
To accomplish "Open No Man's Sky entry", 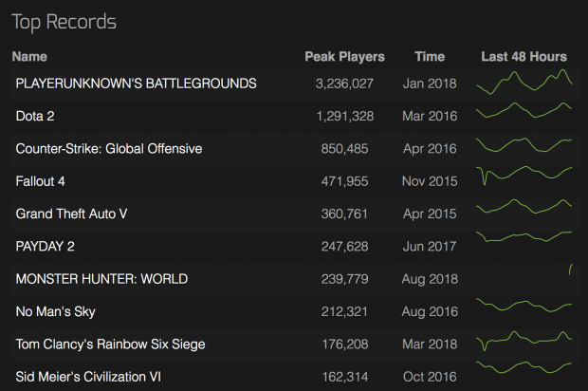I will click(x=56, y=311).
